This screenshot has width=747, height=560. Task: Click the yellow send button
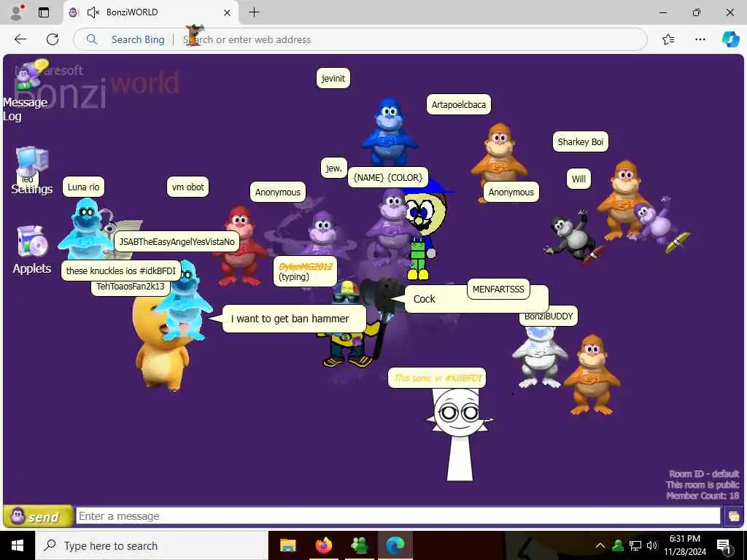pos(38,516)
